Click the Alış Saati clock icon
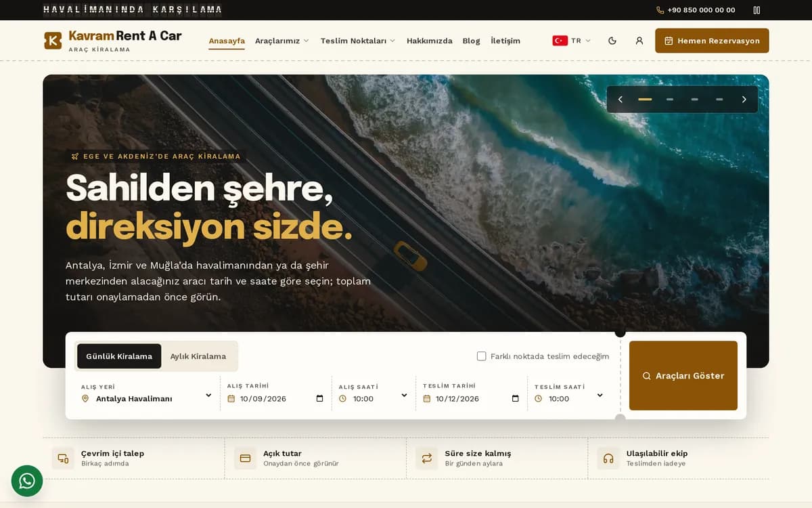The image size is (812, 508). point(342,398)
